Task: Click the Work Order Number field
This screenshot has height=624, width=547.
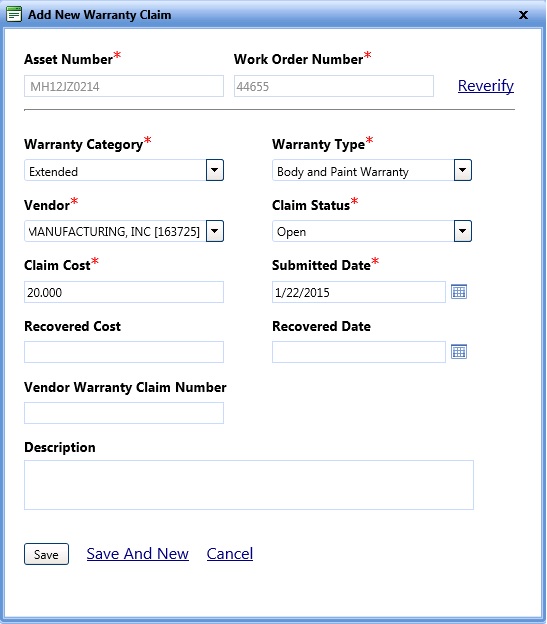Action: click(334, 86)
